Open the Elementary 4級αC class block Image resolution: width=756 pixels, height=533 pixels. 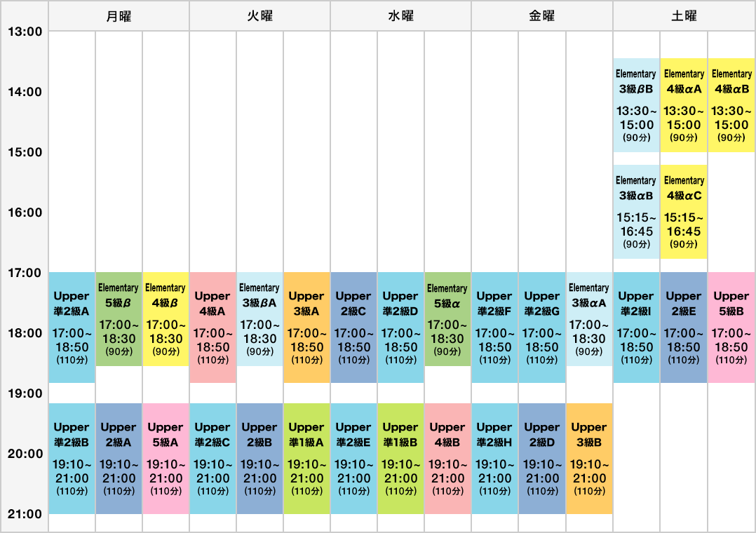pyautogui.click(x=684, y=212)
